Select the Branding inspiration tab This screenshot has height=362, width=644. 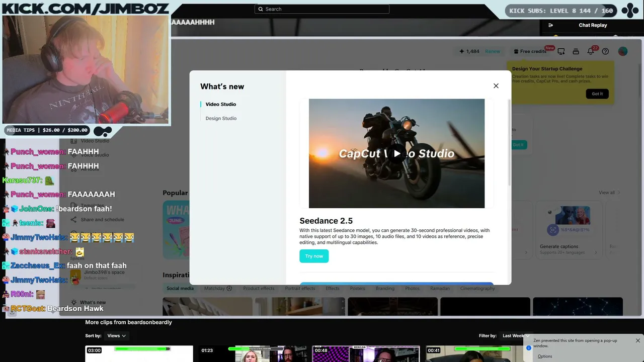coord(385,289)
